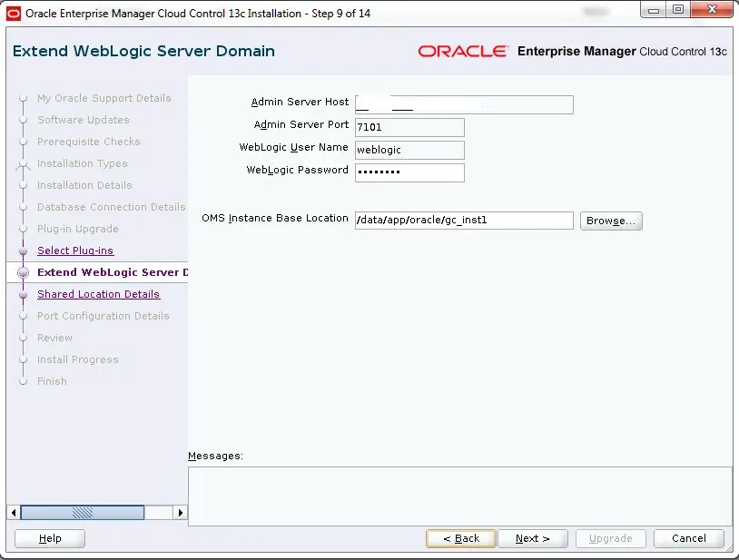
Task: Click the Messages: label
Action: coord(215,456)
